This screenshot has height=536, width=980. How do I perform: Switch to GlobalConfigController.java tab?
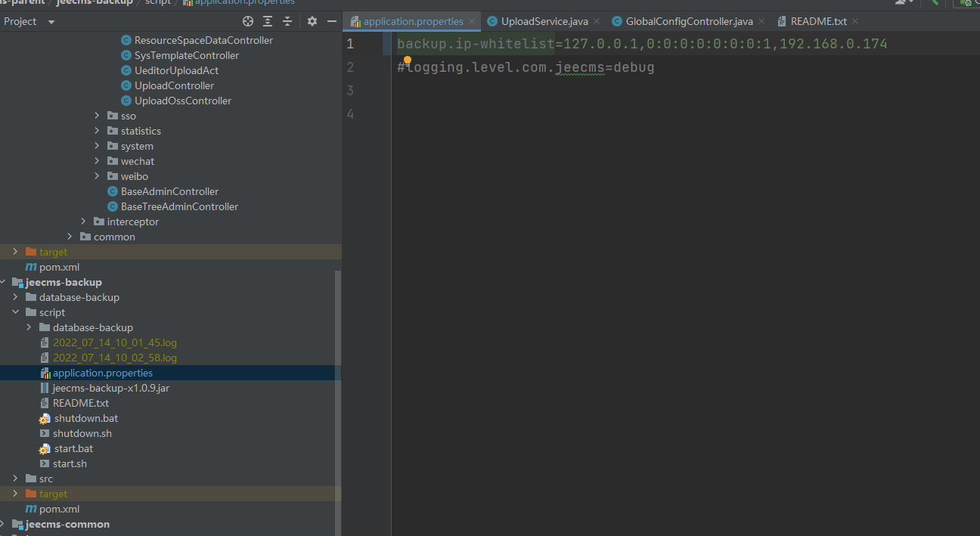(x=689, y=22)
